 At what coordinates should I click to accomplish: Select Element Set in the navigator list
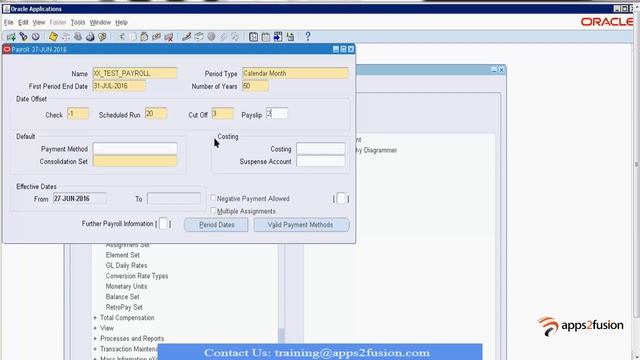click(122, 255)
